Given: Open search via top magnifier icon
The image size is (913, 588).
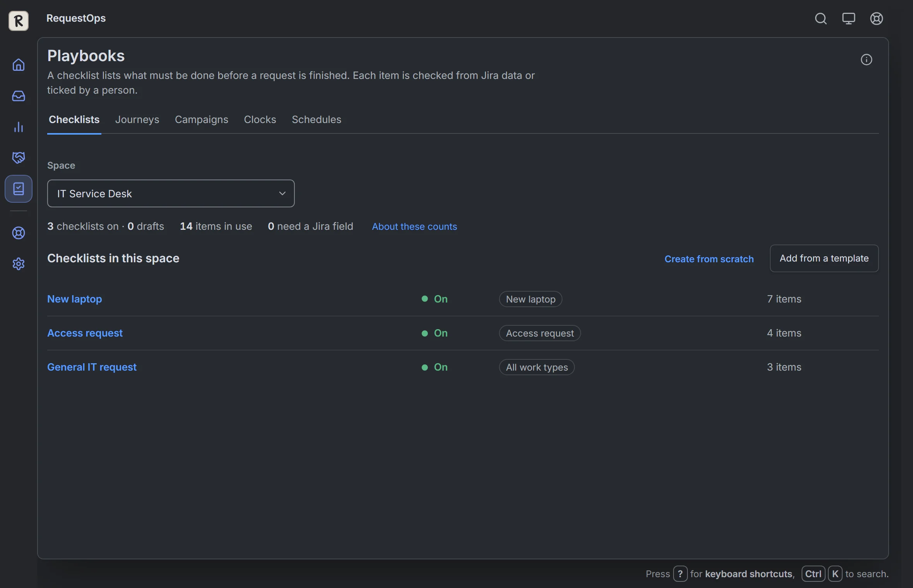Looking at the screenshot, I should [x=821, y=19].
